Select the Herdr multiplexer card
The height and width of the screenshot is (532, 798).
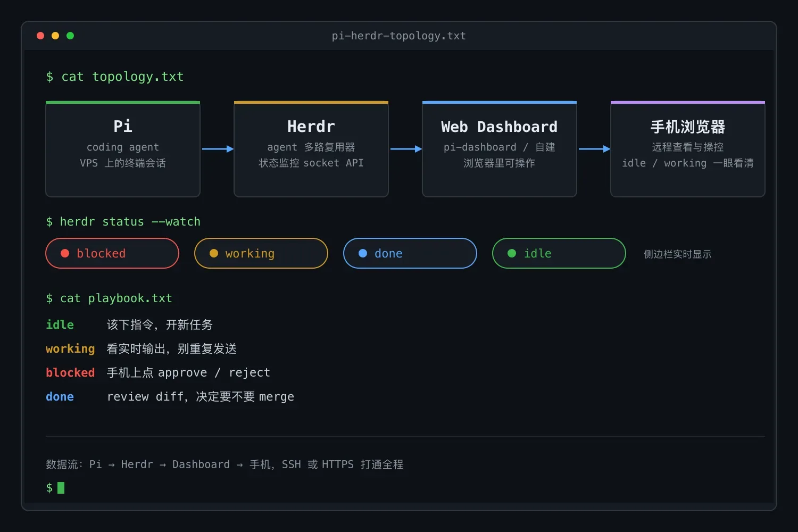tap(311, 149)
